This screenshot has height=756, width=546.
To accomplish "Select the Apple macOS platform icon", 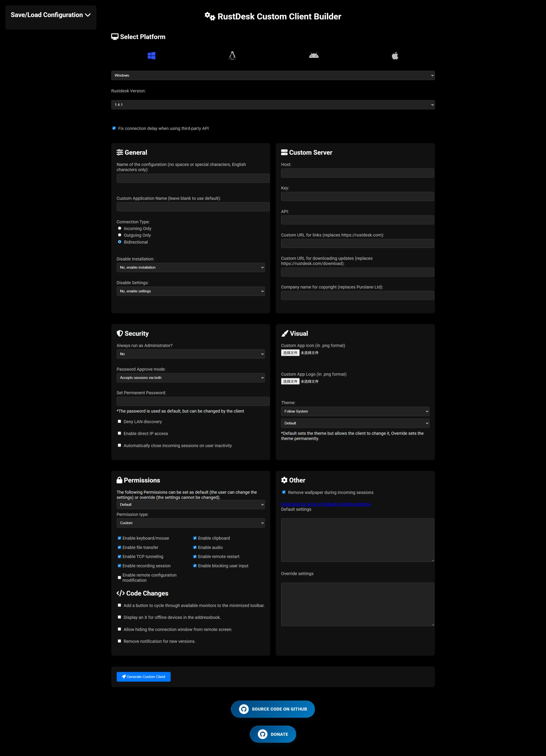I will pyautogui.click(x=395, y=56).
